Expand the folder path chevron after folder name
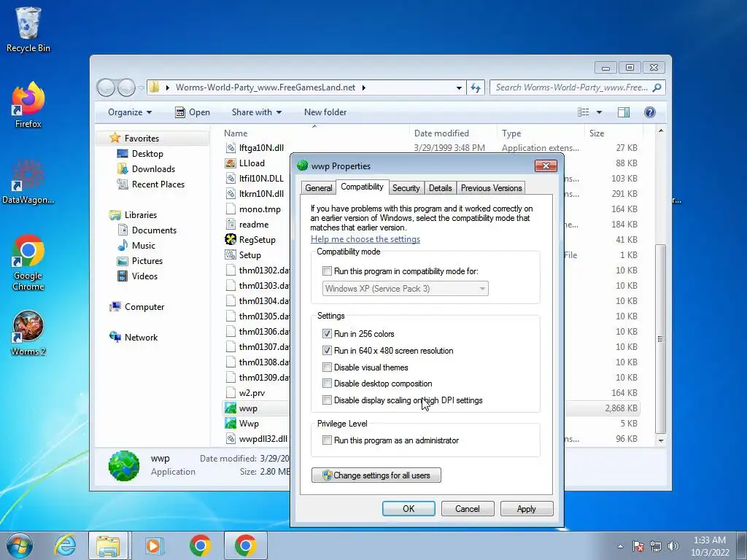The height and width of the screenshot is (560, 747). pos(364,87)
